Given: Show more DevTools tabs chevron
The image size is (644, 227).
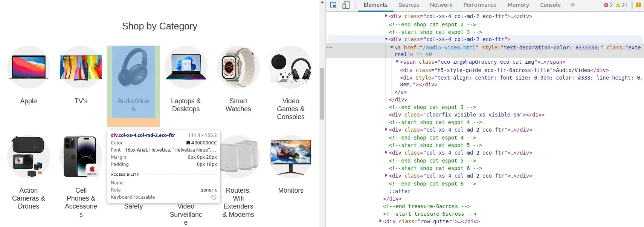Looking at the screenshot, I should (572, 5).
